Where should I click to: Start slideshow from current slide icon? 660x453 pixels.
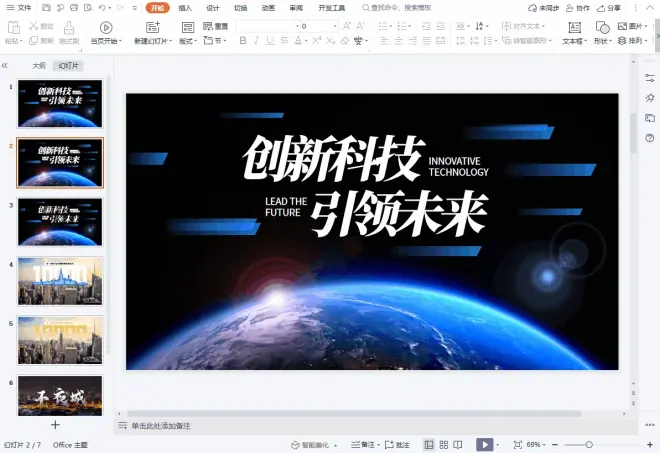click(106, 27)
